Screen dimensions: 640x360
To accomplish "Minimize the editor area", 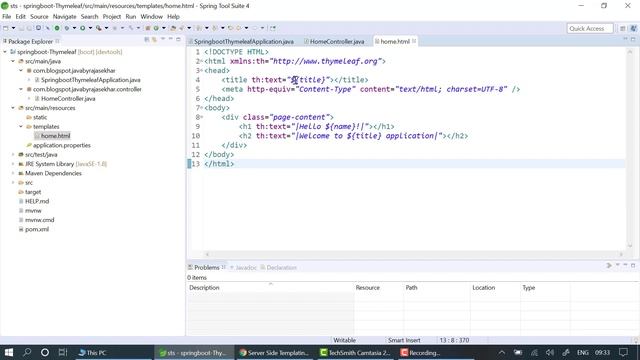I will coord(625,39).
